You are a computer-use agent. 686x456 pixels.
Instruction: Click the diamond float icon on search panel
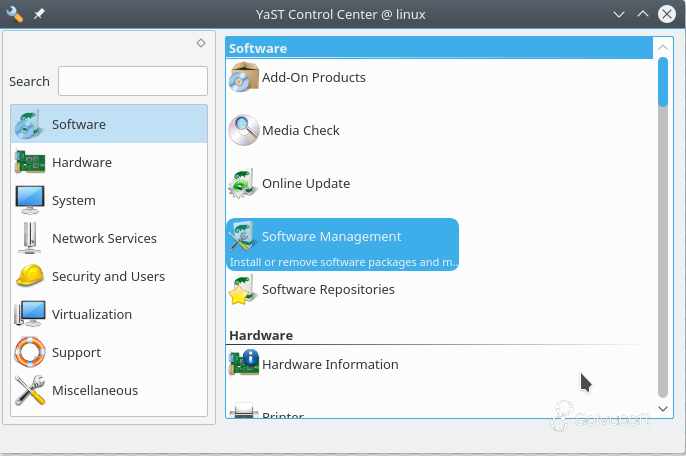pyautogui.click(x=201, y=43)
